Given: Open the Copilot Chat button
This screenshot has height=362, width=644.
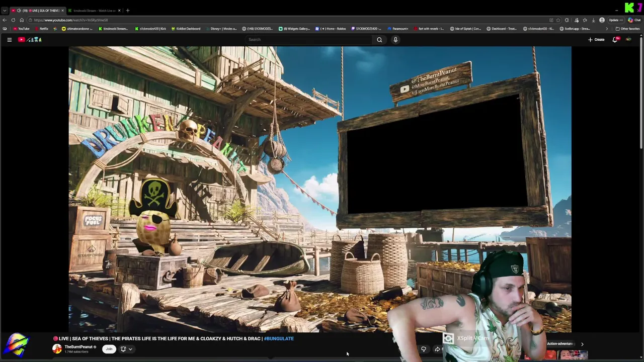Looking at the screenshot, I should 634,20.
